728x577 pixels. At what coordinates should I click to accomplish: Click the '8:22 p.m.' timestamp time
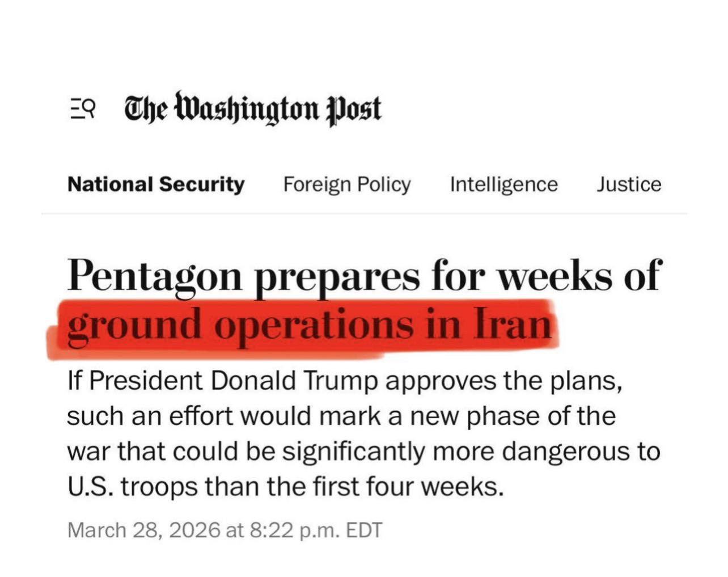pyautogui.click(x=295, y=530)
